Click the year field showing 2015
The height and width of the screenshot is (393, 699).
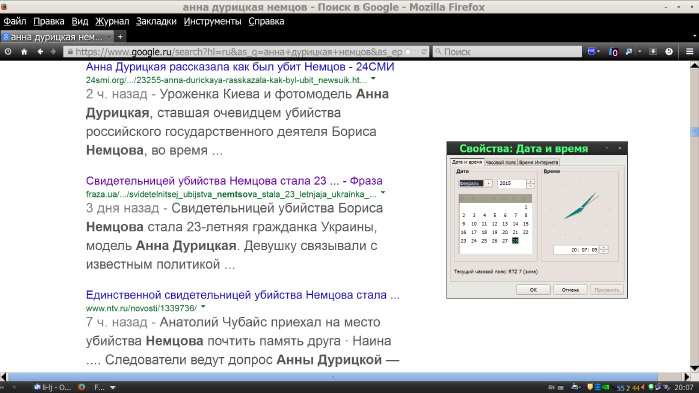512,183
